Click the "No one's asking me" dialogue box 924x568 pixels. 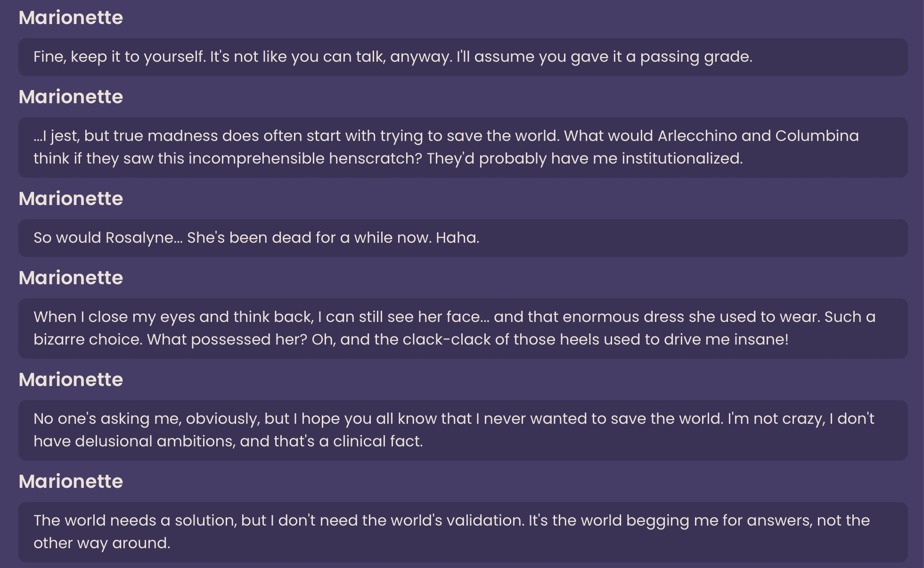(463, 430)
